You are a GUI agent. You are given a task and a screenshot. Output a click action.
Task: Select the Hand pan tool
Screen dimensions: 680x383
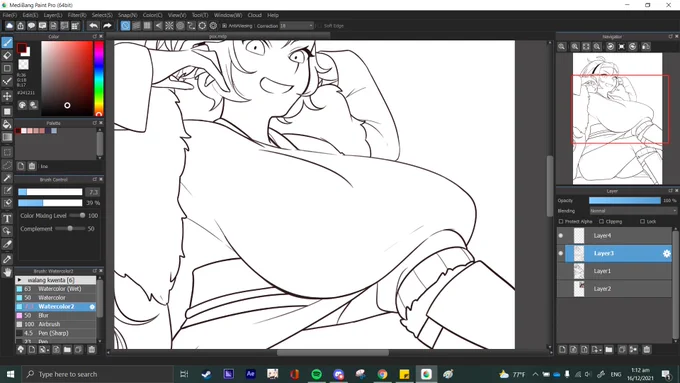click(7, 272)
